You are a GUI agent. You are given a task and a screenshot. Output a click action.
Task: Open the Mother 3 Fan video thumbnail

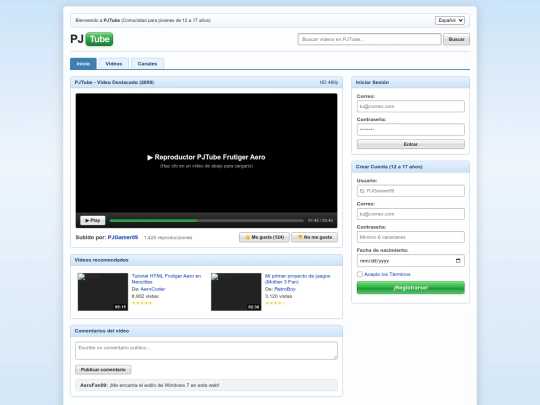[236, 292]
